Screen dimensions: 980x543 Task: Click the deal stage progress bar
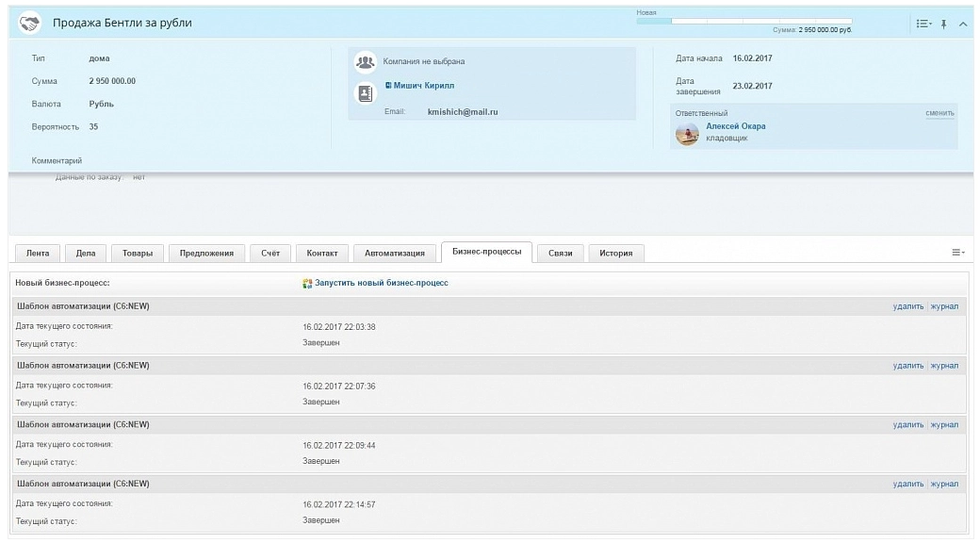[743, 20]
